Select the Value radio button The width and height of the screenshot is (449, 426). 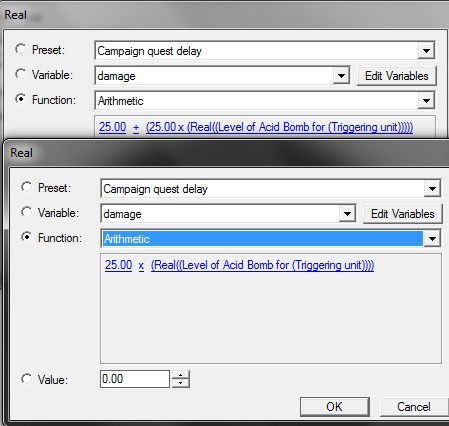point(26,379)
